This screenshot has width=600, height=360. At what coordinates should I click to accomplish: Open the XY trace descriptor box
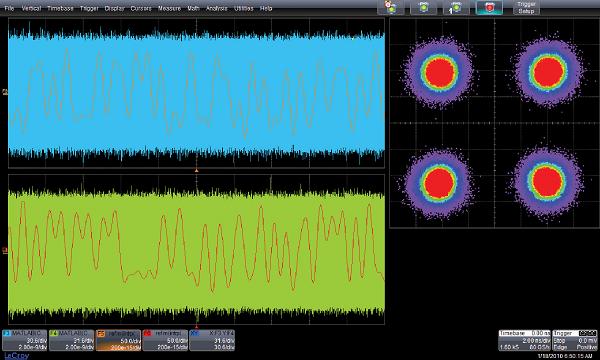pyautogui.click(x=212, y=340)
